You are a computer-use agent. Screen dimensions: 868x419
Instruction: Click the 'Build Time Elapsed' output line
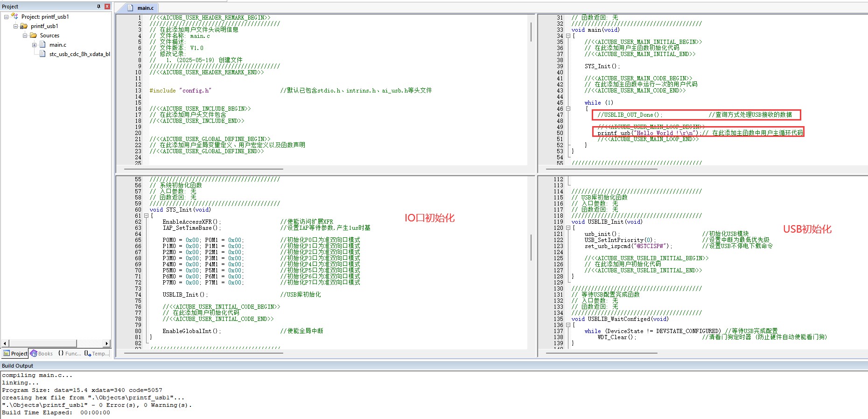click(x=56, y=412)
